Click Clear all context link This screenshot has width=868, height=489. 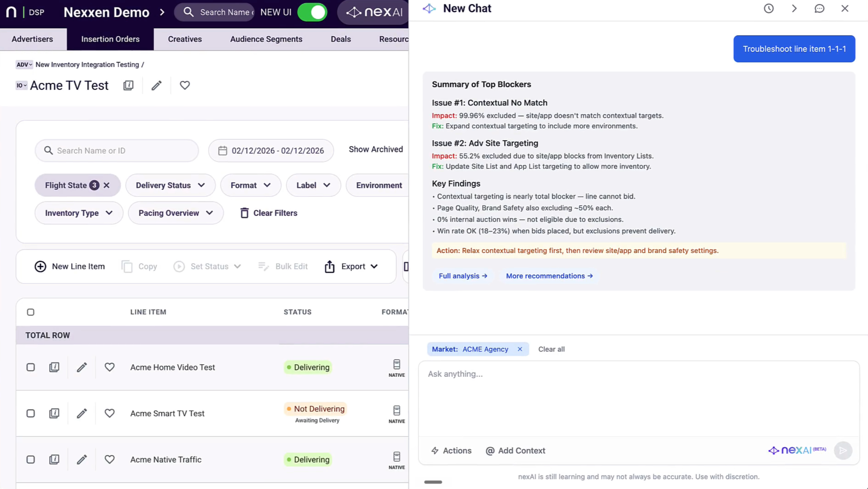[x=551, y=349]
